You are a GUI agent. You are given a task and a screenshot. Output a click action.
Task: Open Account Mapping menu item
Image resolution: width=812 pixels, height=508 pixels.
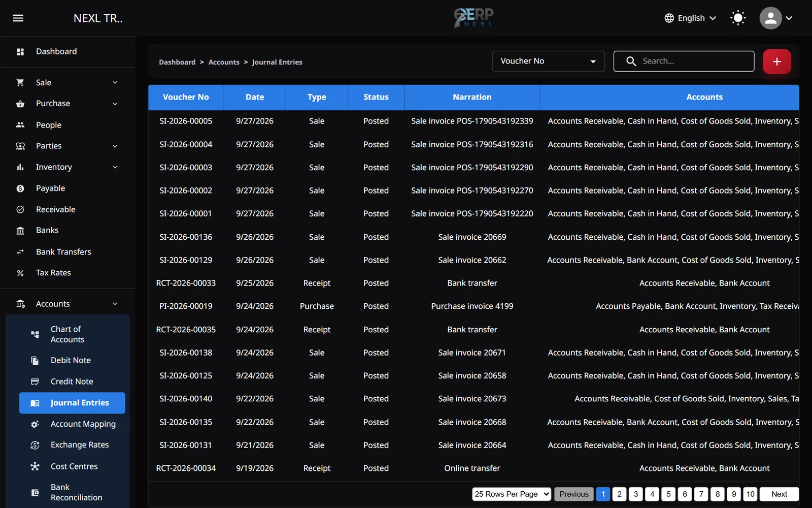coord(72,424)
